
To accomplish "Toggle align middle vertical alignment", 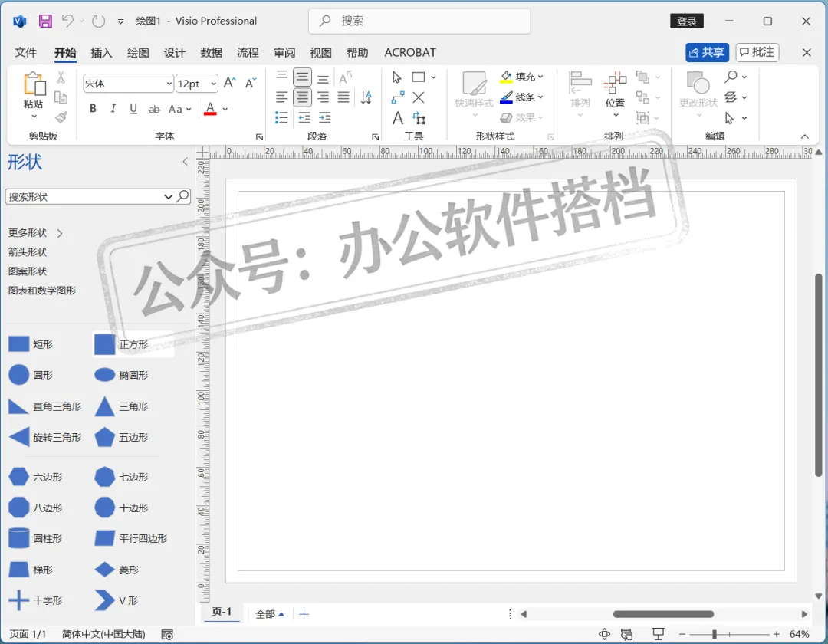I will pyautogui.click(x=302, y=77).
